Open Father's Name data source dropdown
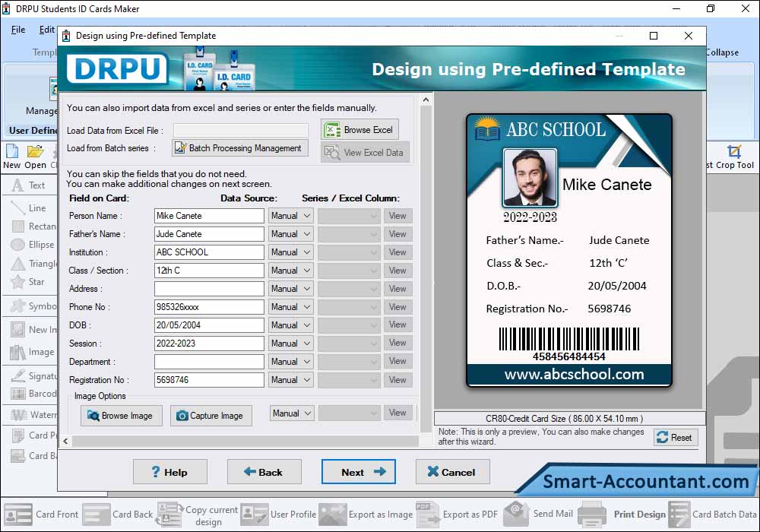 click(x=291, y=234)
